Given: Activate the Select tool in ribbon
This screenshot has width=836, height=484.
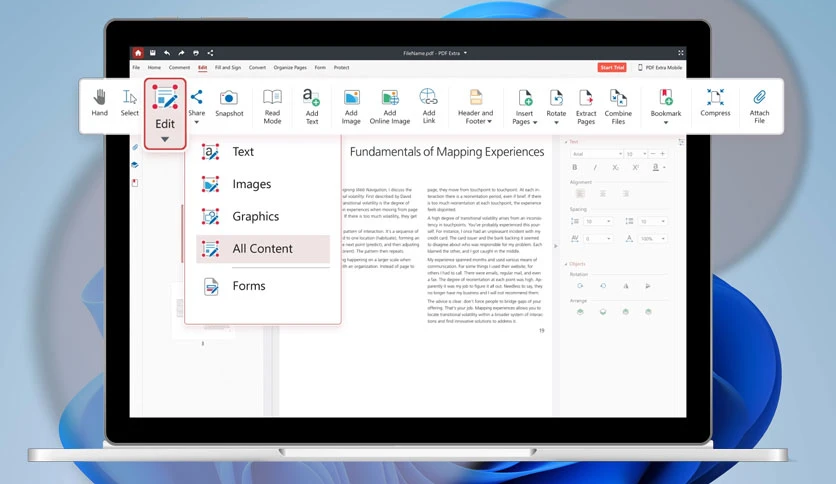Looking at the screenshot, I should click(130, 103).
